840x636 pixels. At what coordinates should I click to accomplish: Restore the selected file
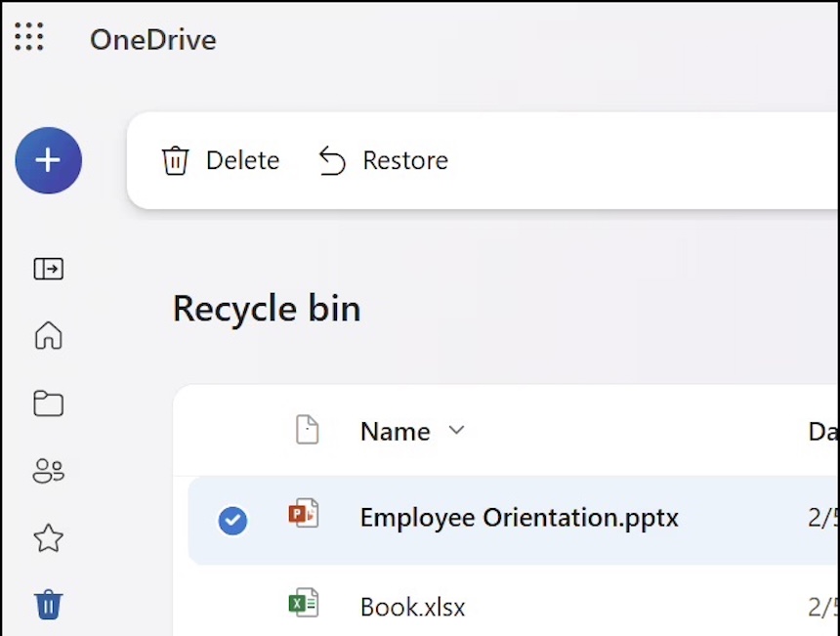coord(384,160)
